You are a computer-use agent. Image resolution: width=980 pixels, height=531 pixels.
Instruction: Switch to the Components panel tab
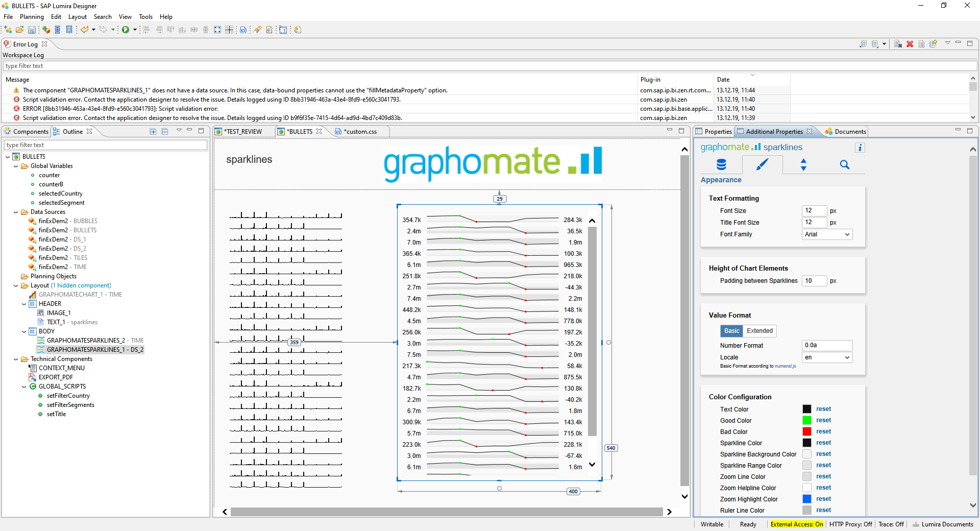[27, 131]
